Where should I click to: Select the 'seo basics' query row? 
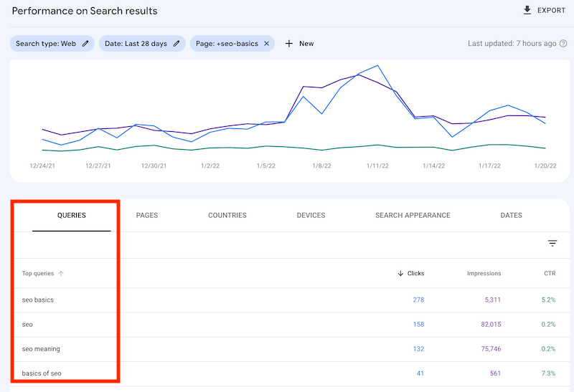click(38, 300)
